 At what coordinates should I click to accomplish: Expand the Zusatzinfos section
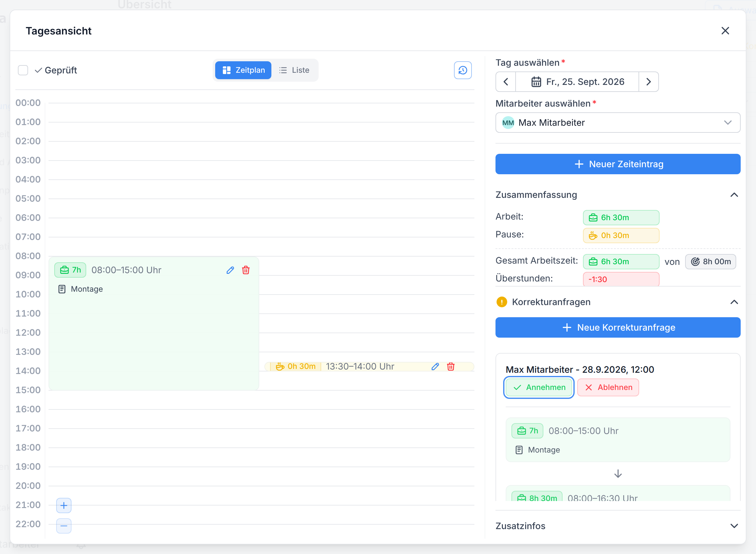coord(734,526)
